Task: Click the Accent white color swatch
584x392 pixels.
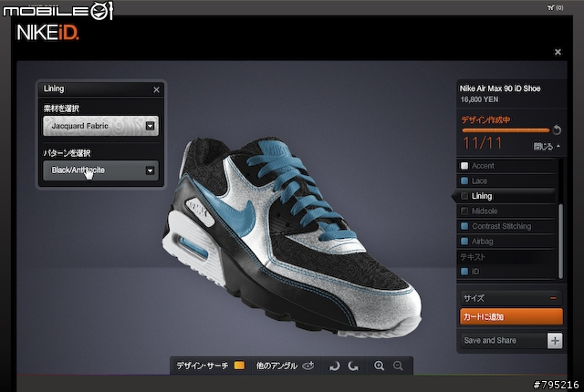Action: 464,166
